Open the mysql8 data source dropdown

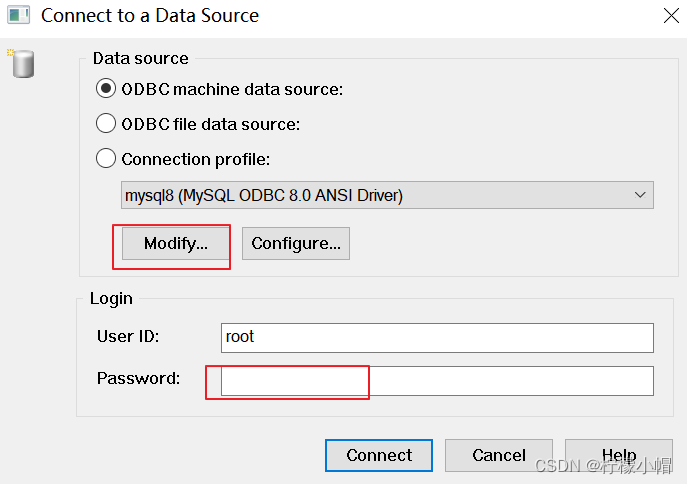(387, 195)
